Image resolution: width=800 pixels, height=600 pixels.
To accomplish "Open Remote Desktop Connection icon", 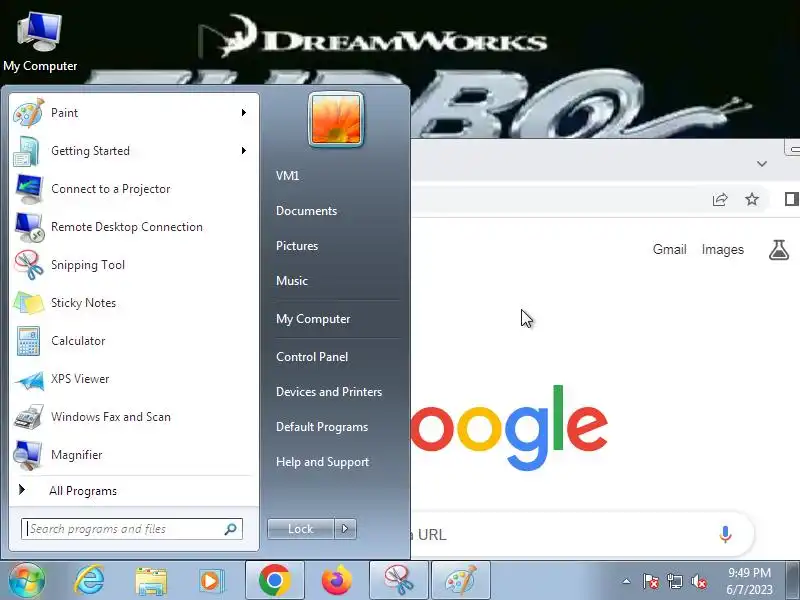I will pos(29,227).
